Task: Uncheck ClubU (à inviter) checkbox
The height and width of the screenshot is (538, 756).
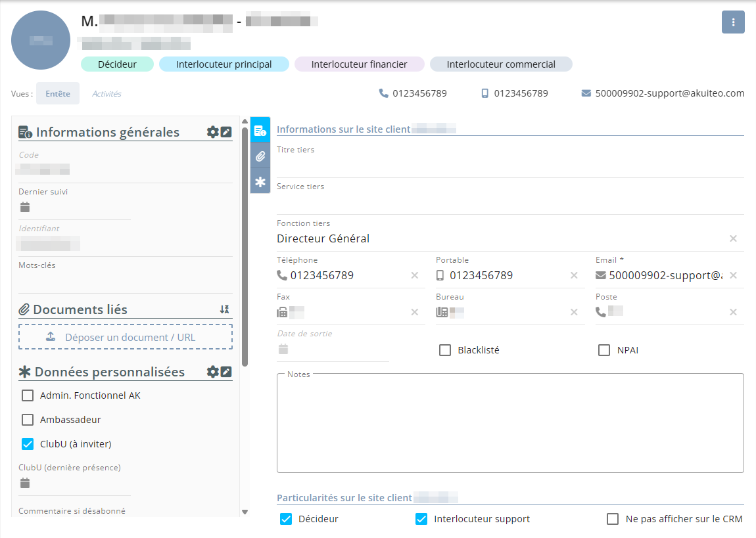Action: pos(28,444)
